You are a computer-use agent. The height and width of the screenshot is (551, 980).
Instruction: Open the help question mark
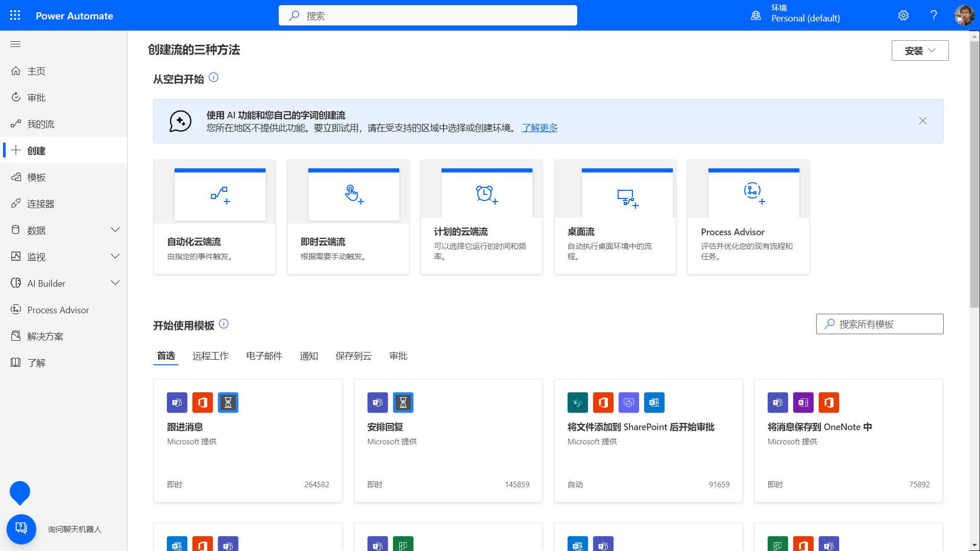tap(934, 15)
